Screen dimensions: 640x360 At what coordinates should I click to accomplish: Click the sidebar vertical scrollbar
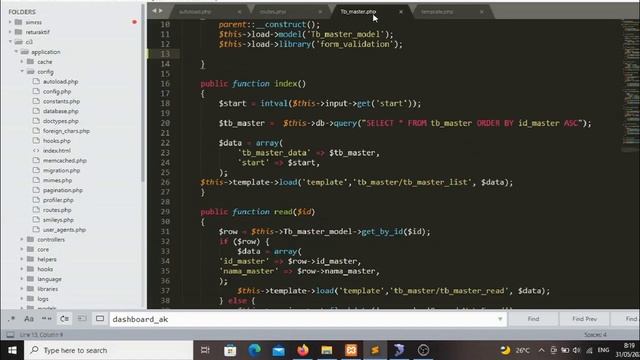(x=142, y=93)
